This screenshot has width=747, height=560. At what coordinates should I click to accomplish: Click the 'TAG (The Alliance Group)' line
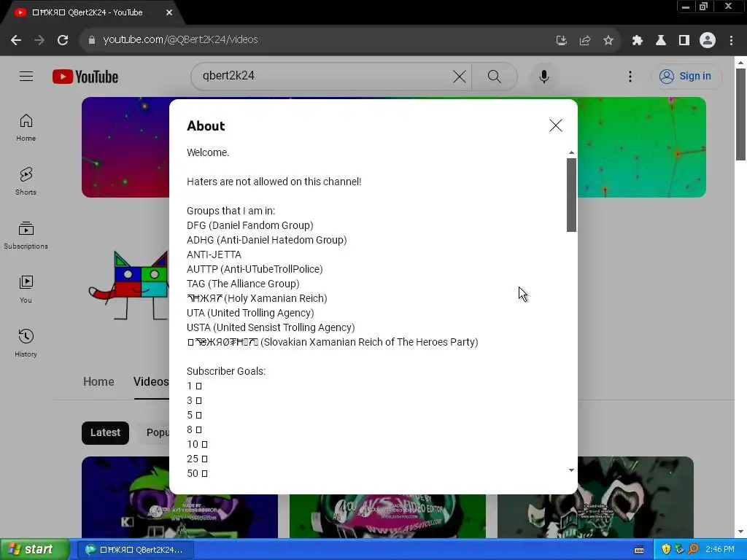click(x=243, y=284)
